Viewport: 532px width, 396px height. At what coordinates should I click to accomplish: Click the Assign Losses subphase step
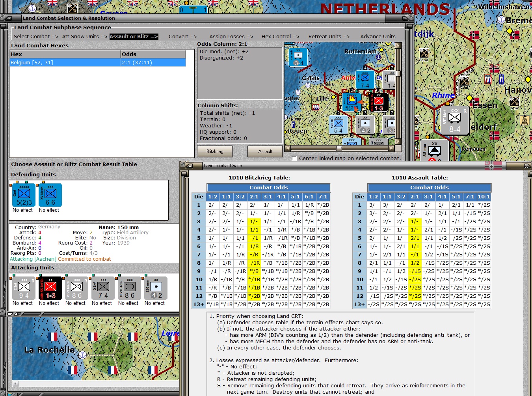point(231,36)
